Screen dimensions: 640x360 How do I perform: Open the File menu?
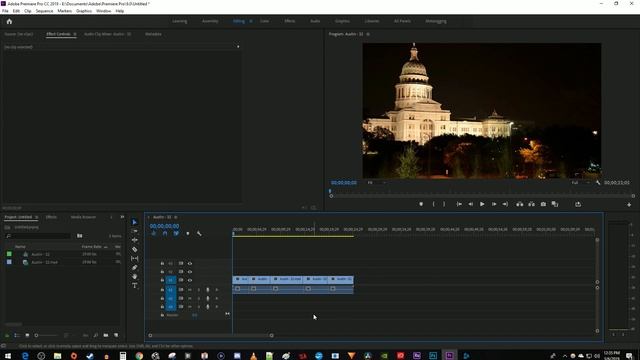(x=5, y=11)
